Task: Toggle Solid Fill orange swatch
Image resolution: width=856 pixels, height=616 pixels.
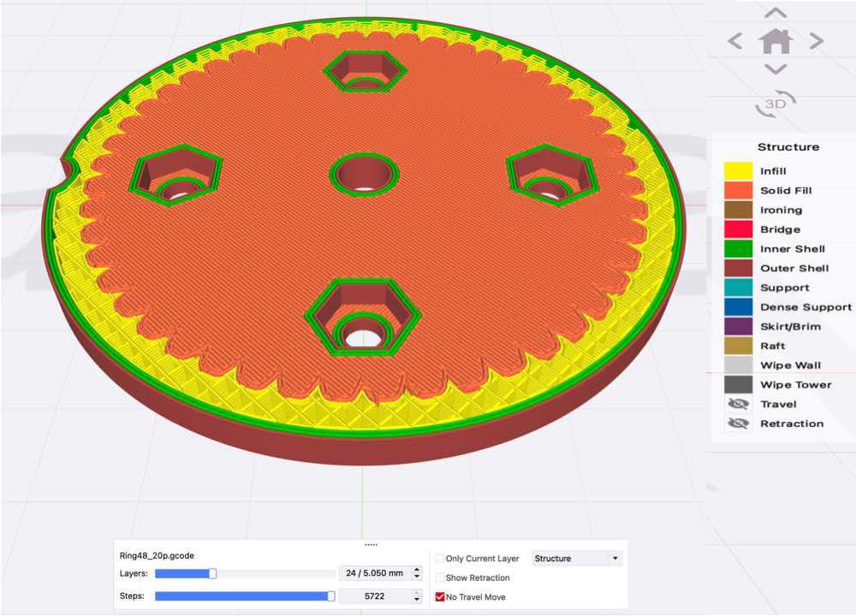Action: (x=738, y=191)
